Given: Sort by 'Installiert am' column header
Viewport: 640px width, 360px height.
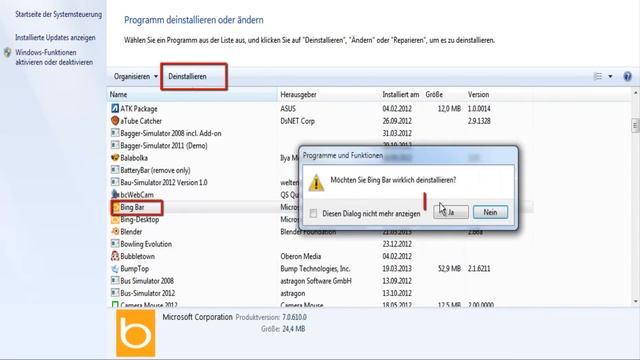Looking at the screenshot, I should pos(400,94).
